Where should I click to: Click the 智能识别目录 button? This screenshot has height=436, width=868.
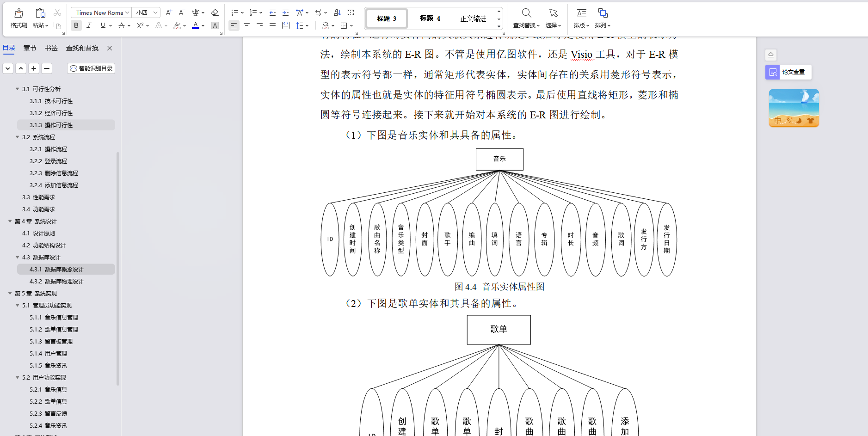[91, 68]
